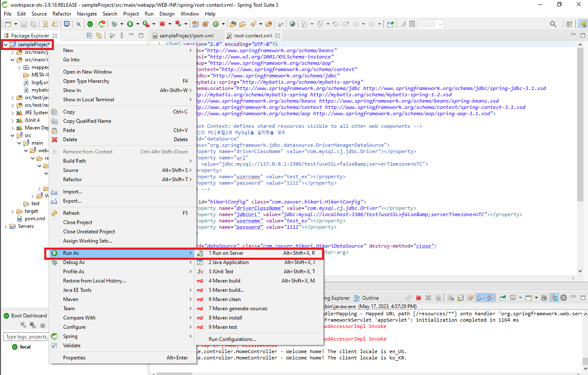588x375 pixels.
Task: Choose Run on Server from submenu
Action: pos(259,253)
